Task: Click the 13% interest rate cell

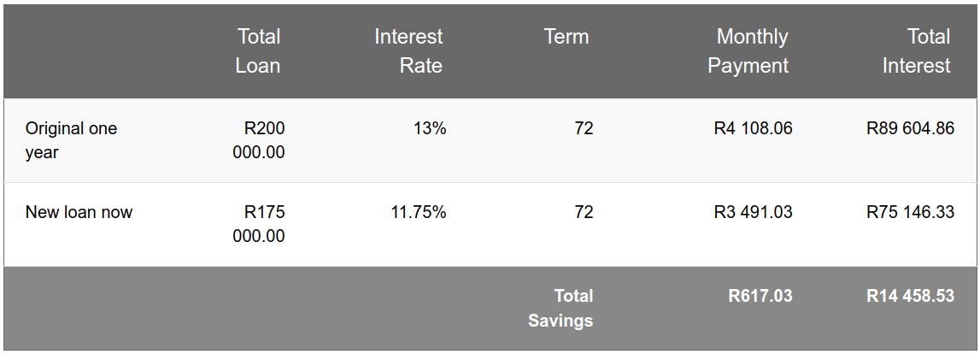Action: (x=430, y=128)
